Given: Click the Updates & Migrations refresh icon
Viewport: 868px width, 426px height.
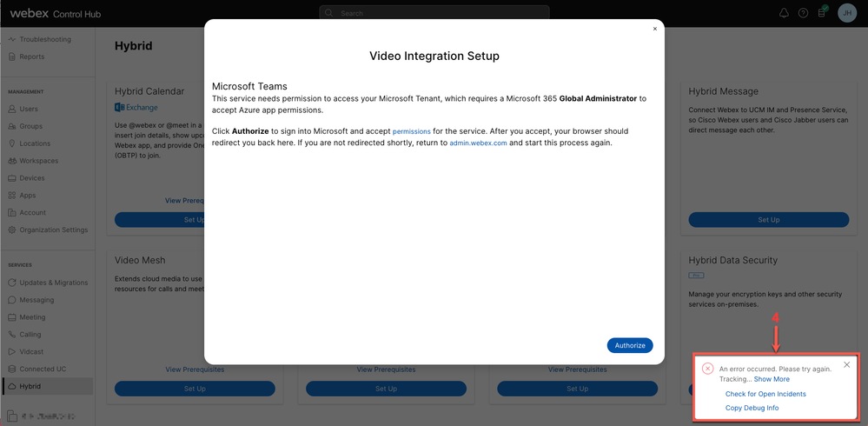Looking at the screenshot, I should pos(11,283).
